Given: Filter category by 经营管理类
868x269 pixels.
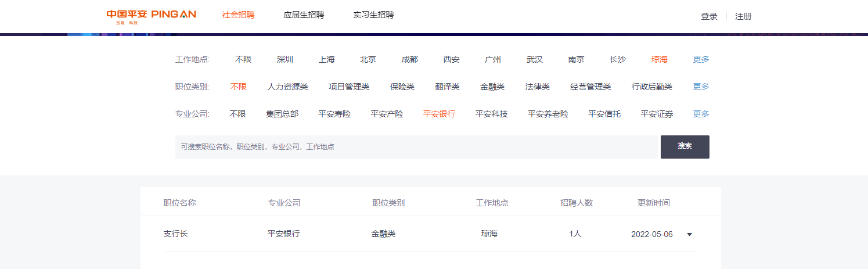Looking at the screenshot, I should click(x=590, y=87).
